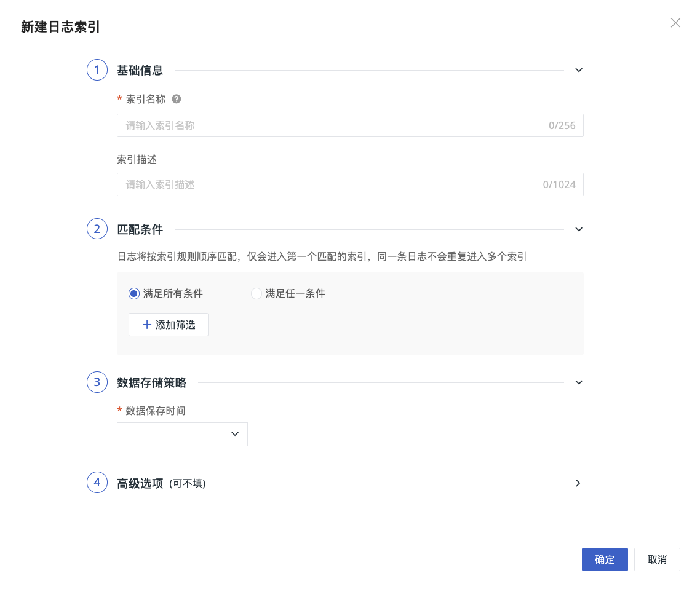The width and height of the screenshot is (700, 589).
Task: Expand the 高级选项 section arrow
Action: tap(578, 483)
